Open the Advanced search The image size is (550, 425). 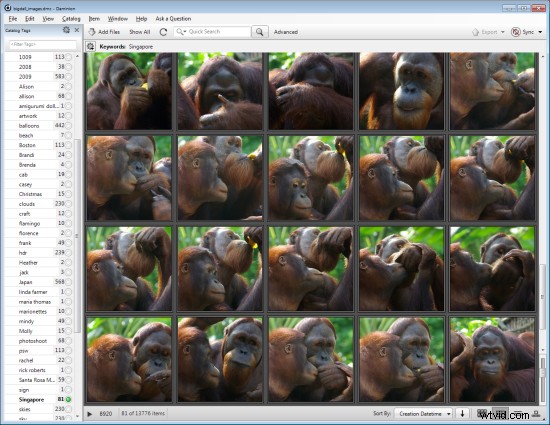(x=286, y=32)
